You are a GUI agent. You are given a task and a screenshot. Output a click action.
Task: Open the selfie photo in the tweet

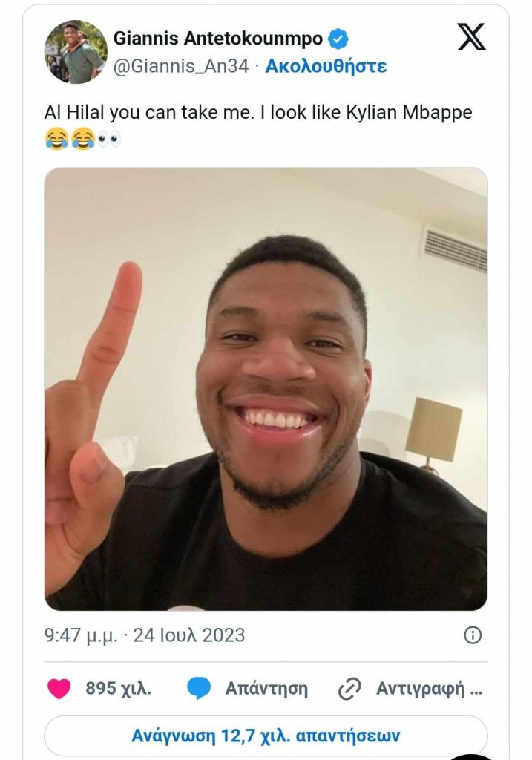[x=266, y=388]
